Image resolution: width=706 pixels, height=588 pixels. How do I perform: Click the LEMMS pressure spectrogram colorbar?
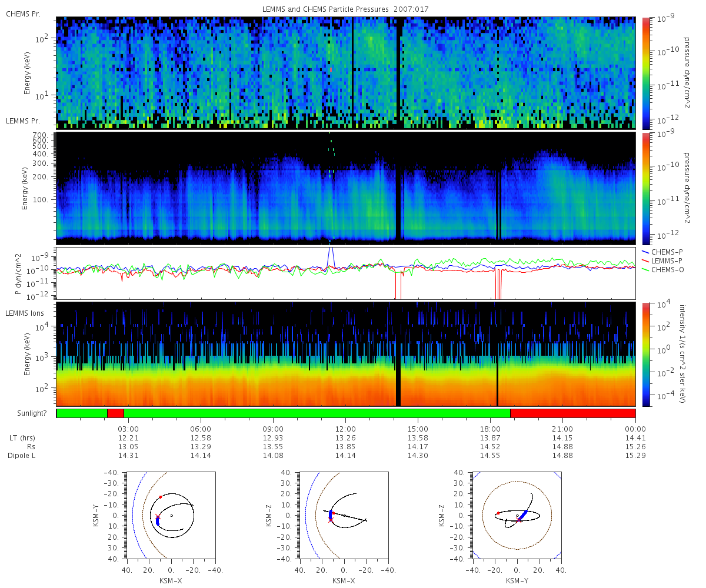(645, 188)
